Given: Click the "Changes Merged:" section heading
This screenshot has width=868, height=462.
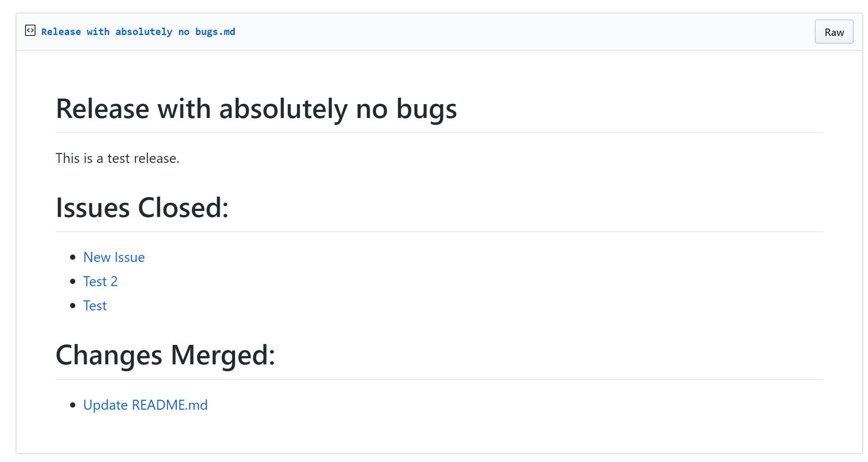Looking at the screenshot, I should 165,355.
